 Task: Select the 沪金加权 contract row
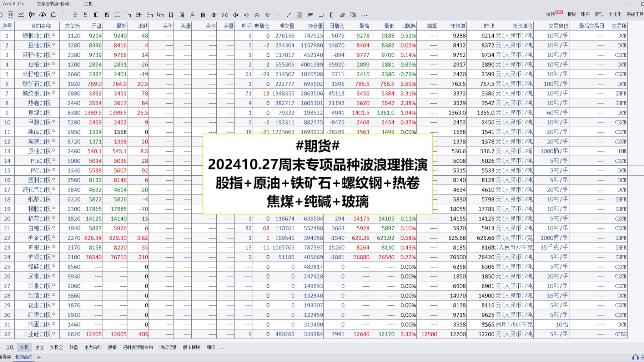click(313, 238)
